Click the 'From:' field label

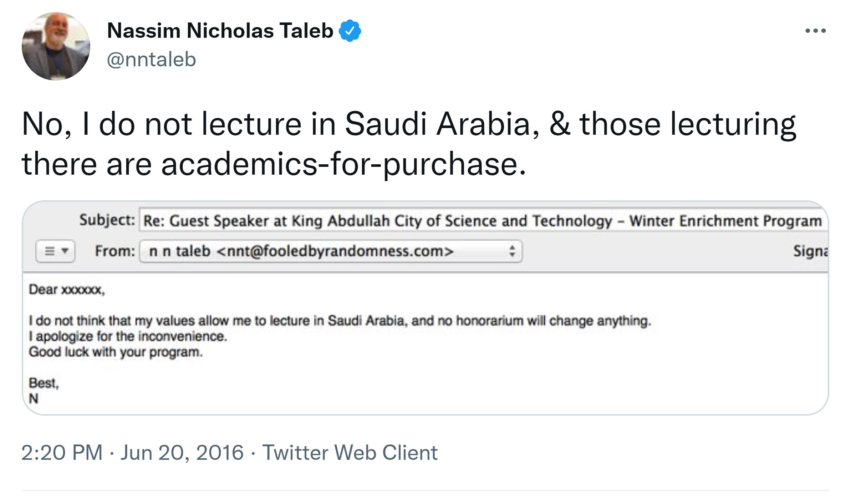tap(115, 251)
